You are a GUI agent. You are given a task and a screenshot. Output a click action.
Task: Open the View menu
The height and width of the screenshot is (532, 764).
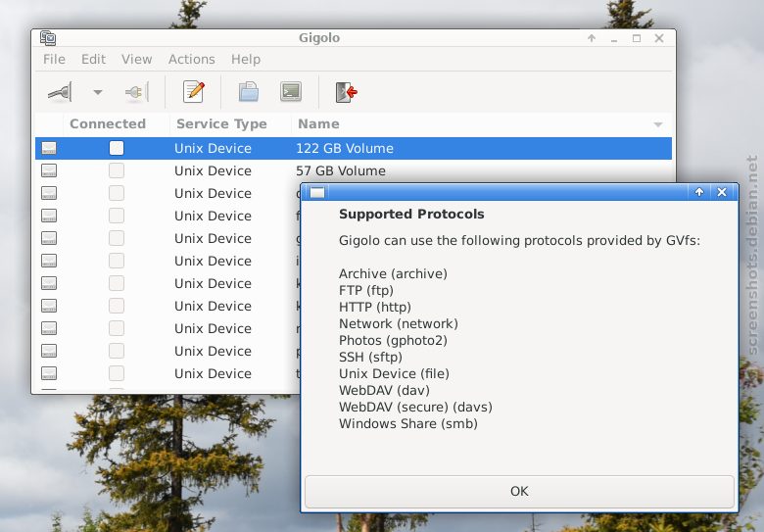[x=136, y=59]
